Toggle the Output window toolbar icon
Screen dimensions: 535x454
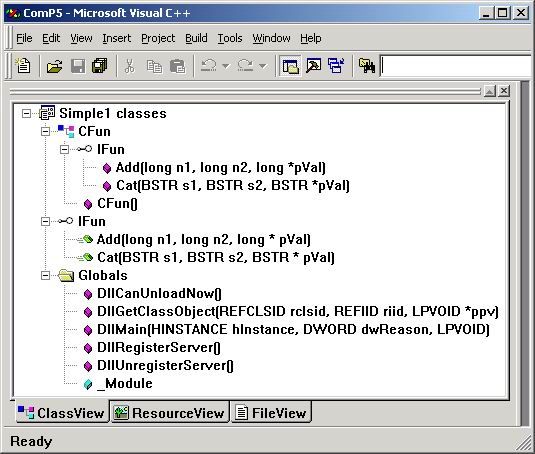(314, 65)
